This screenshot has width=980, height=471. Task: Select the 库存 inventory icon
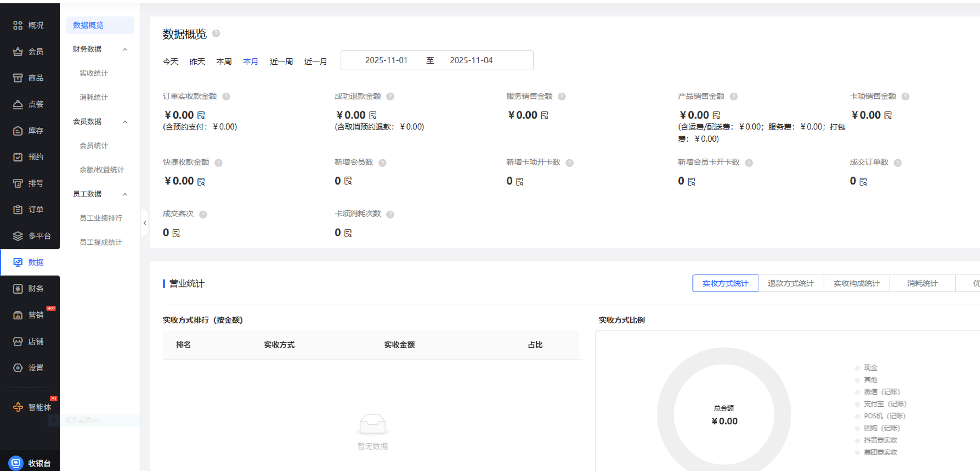point(17,131)
